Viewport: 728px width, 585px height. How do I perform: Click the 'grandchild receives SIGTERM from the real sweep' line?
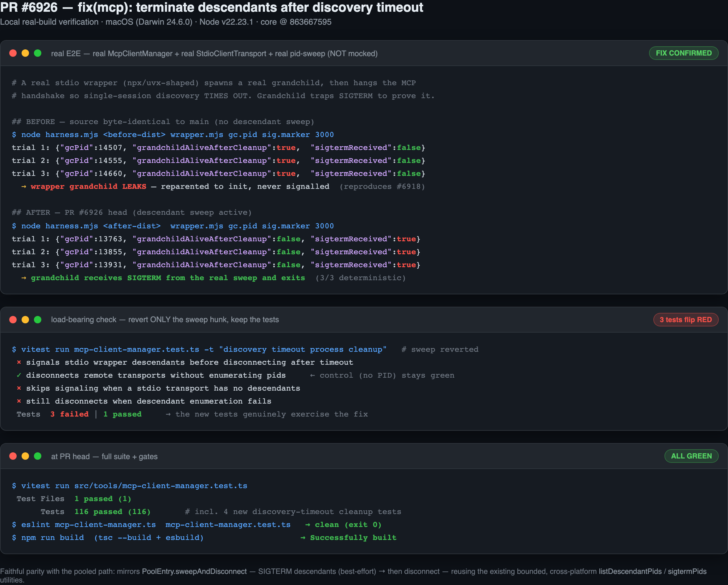213,278
